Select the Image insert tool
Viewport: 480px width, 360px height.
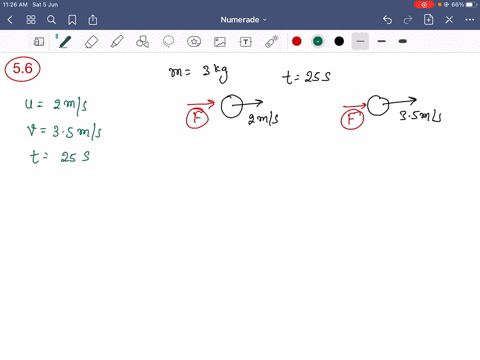pyautogui.click(x=220, y=42)
